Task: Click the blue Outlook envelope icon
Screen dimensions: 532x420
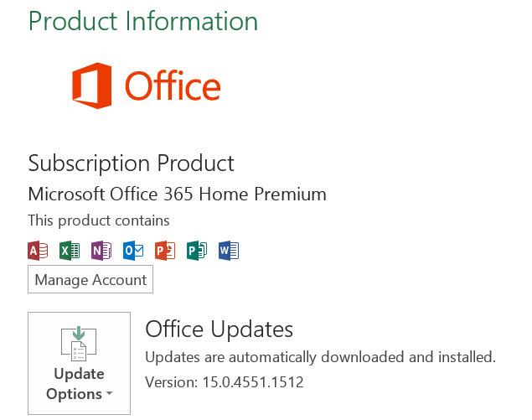Action: tap(133, 251)
